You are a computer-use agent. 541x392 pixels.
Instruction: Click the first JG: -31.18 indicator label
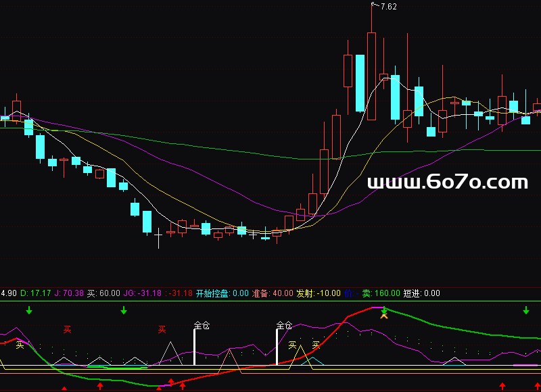click(x=143, y=293)
